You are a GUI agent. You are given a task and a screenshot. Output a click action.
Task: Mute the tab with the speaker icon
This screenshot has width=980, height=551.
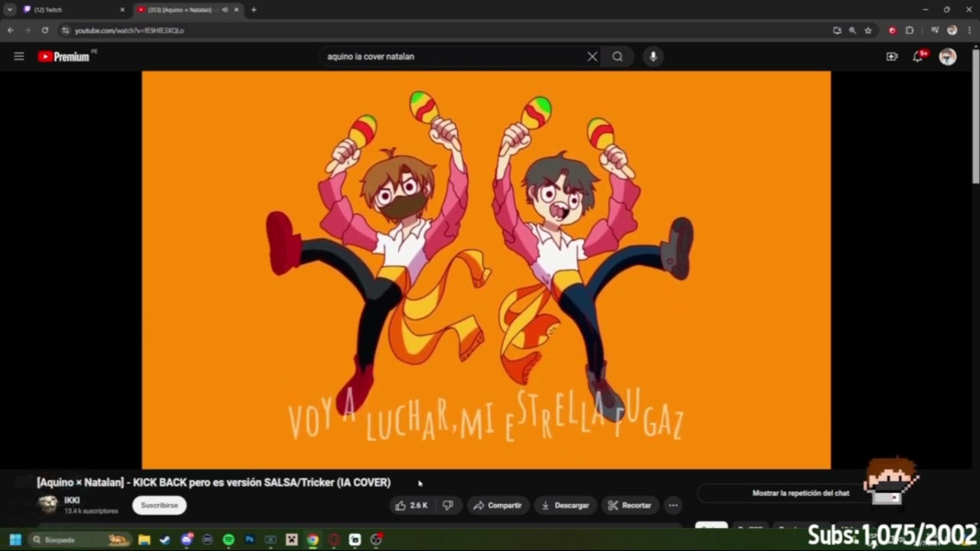click(224, 10)
